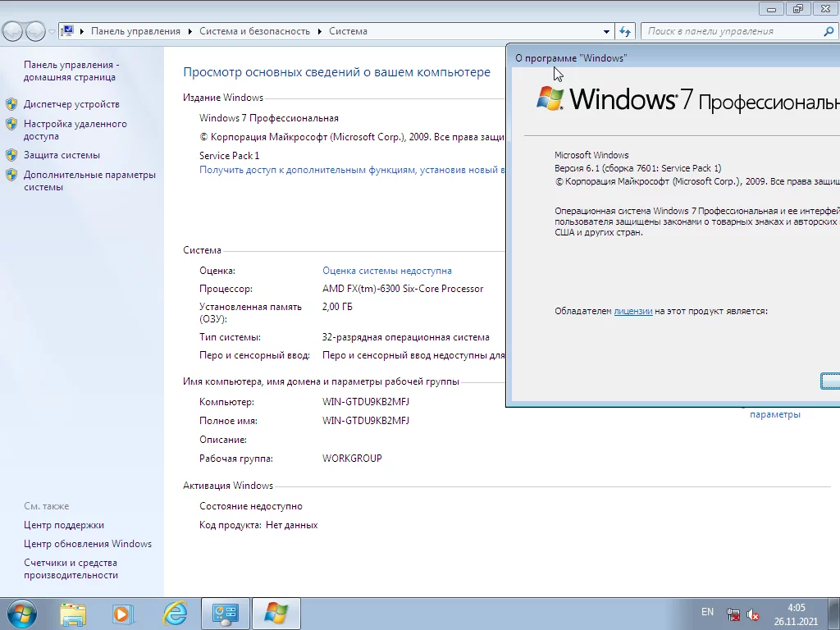
Task: Open Счетчики и средства производительности link
Action: click(71, 568)
